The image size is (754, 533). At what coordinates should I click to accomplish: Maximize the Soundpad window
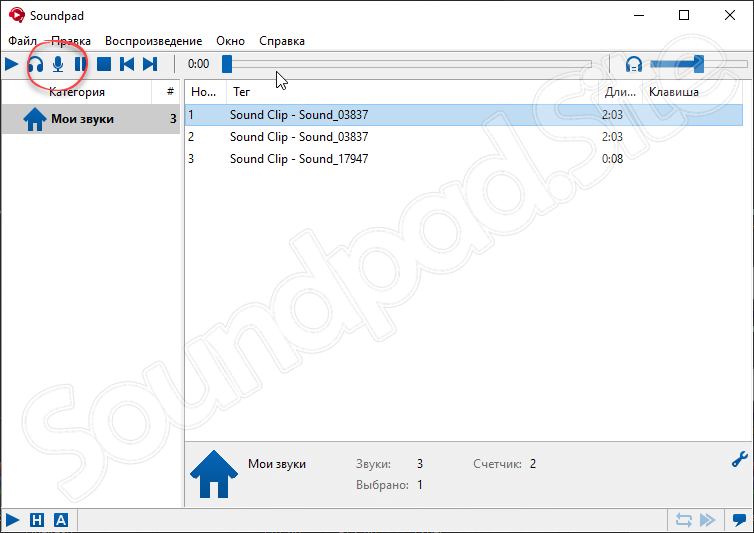tap(684, 15)
